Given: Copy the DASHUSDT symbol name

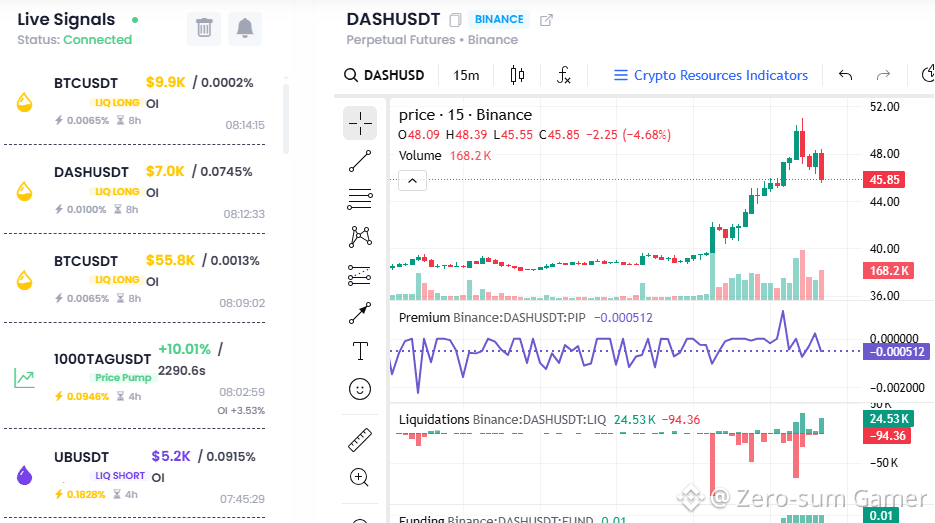Looking at the screenshot, I should coord(456,20).
